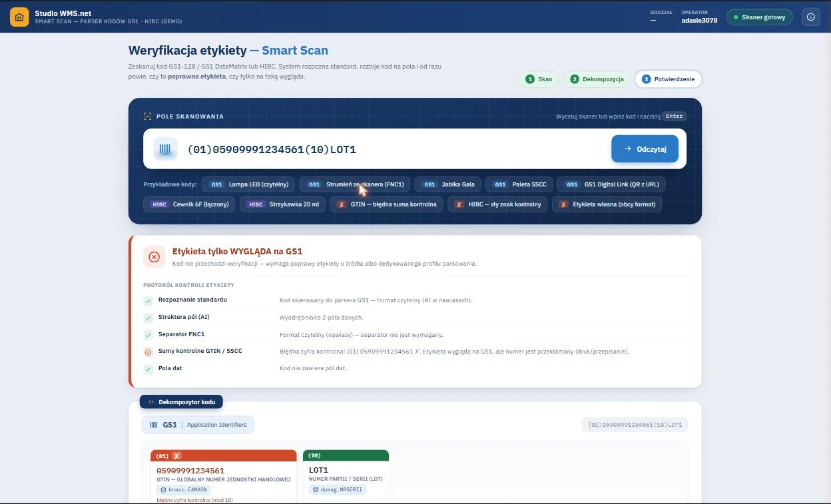Click the operator name adasie3078
This screenshot has width=831, height=504.
(699, 21)
